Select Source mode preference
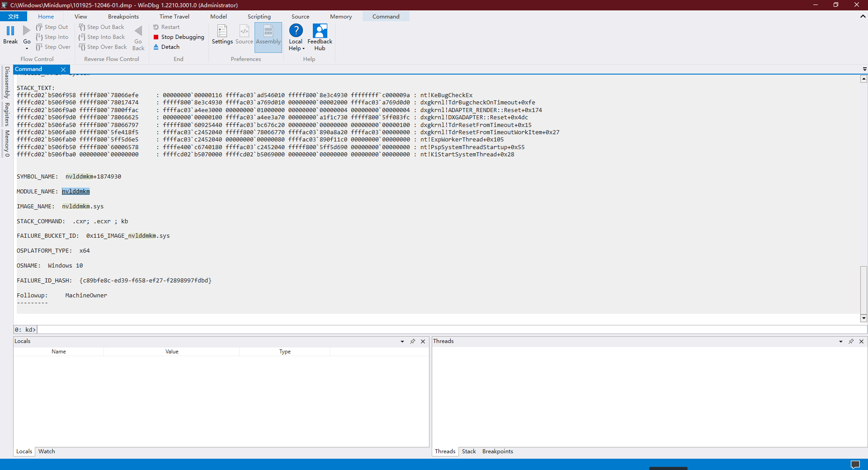Screen dimensions: 868x470 pyautogui.click(x=244, y=35)
